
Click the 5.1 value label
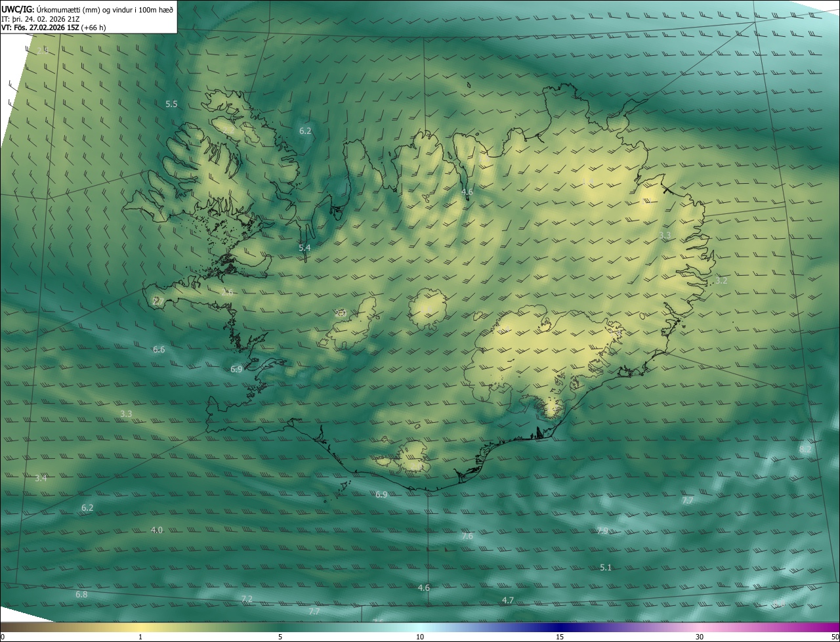tap(606, 567)
